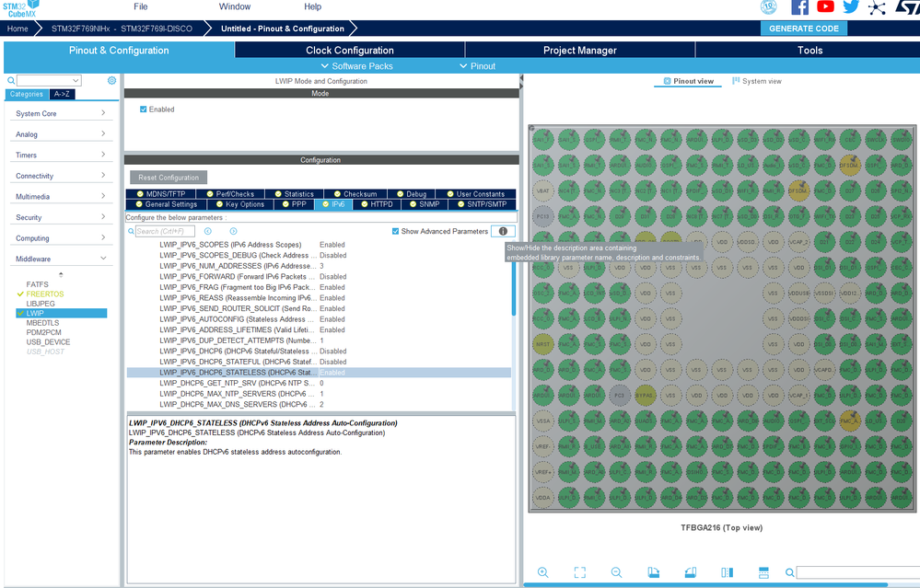Image resolution: width=920 pixels, height=588 pixels.
Task: Open the ST Twitter icon
Action: (x=851, y=6)
